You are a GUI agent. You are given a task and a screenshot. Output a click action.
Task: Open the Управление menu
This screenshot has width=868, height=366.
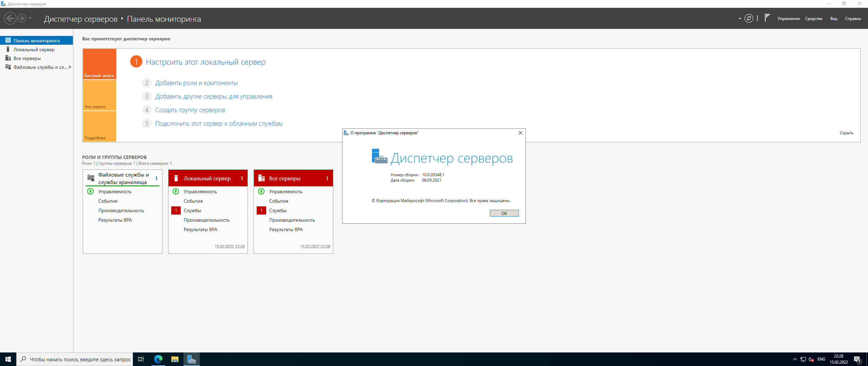[x=789, y=19]
